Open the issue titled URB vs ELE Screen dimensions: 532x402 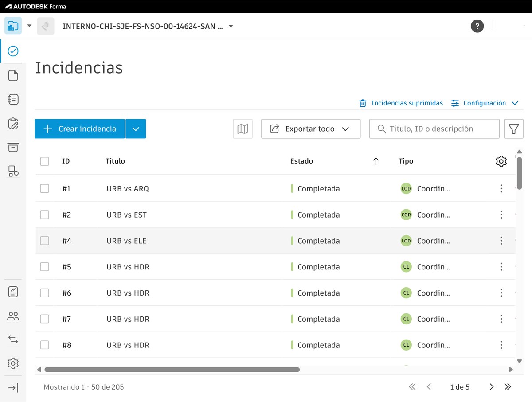point(126,241)
